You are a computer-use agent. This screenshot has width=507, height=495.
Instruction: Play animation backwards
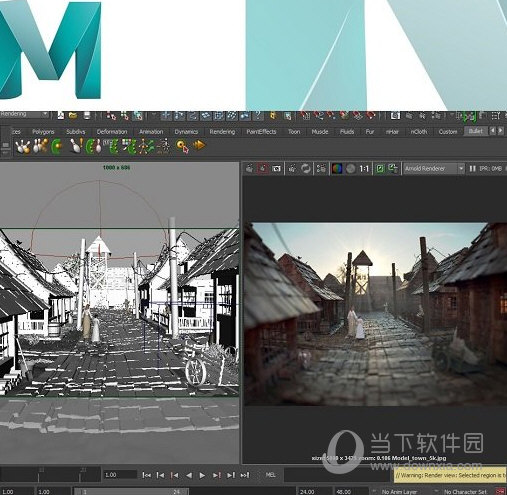(x=189, y=475)
